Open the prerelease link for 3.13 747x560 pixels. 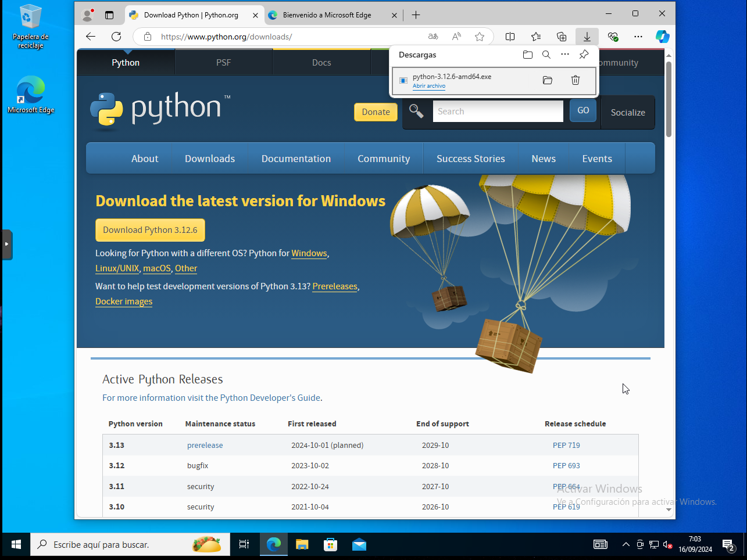205,446
